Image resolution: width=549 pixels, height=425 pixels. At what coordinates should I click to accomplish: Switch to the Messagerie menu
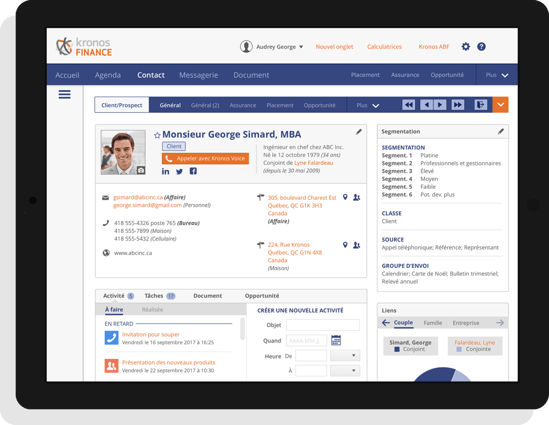[x=199, y=75]
